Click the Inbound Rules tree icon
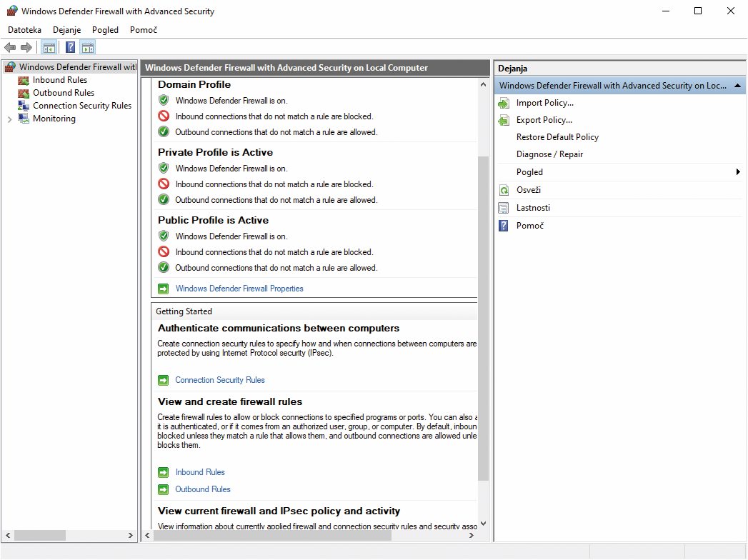 point(24,80)
